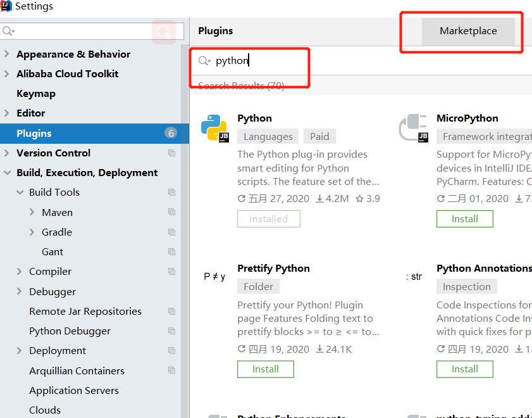Click per-project icon beside Gant
The height and width of the screenshot is (418, 532).
pyautogui.click(x=171, y=252)
